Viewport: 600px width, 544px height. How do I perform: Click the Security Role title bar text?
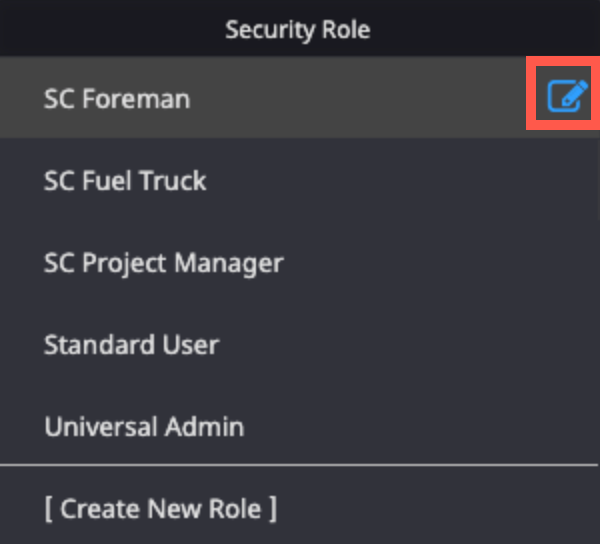[x=298, y=30]
